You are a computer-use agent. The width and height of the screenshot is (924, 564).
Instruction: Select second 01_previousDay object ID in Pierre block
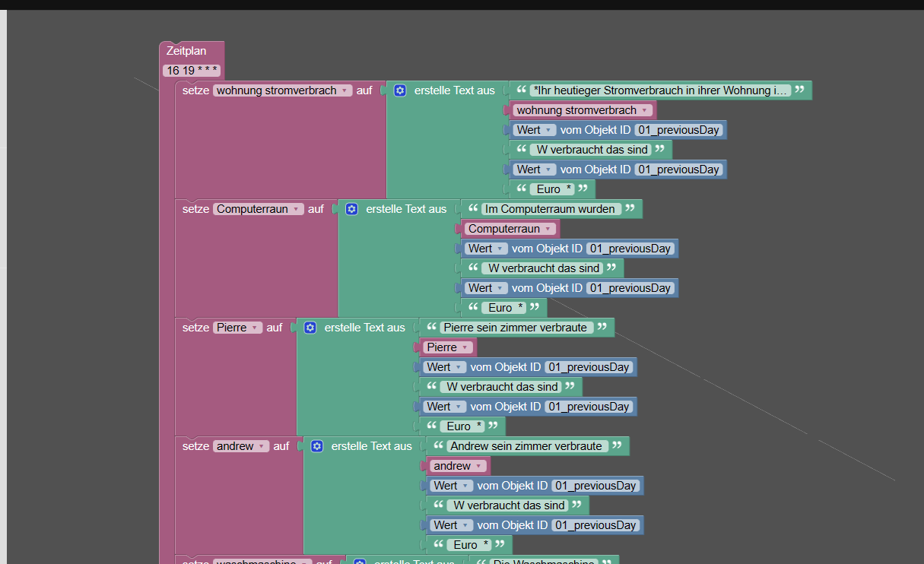589,407
